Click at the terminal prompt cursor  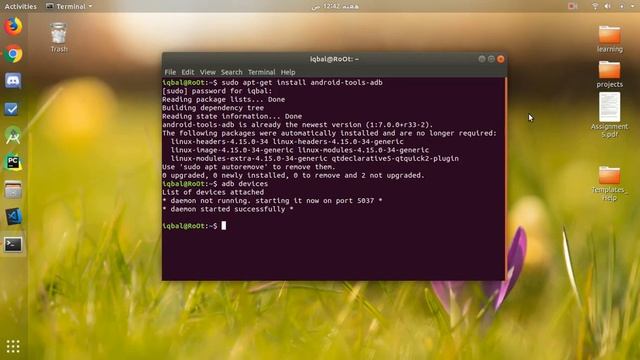(x=224, y=226)
